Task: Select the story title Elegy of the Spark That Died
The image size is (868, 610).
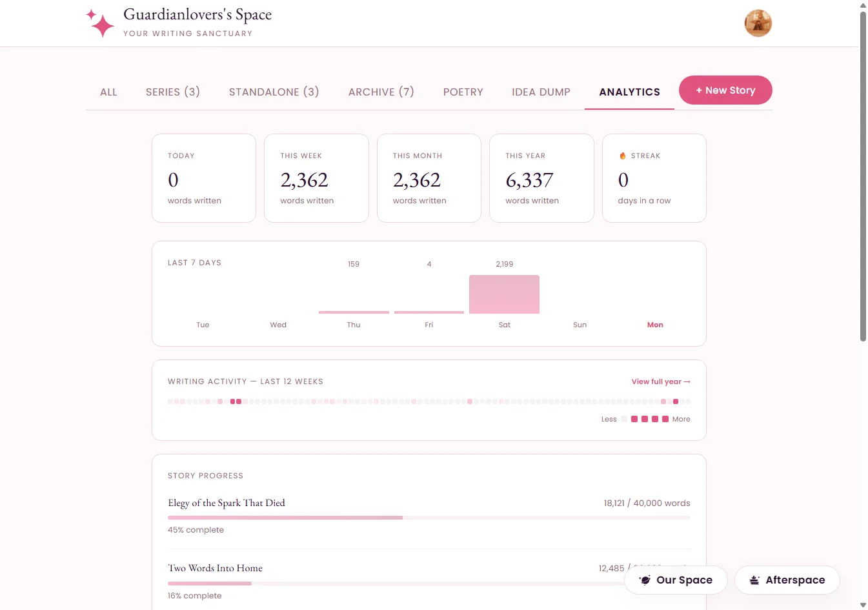Action: [227, 503]
